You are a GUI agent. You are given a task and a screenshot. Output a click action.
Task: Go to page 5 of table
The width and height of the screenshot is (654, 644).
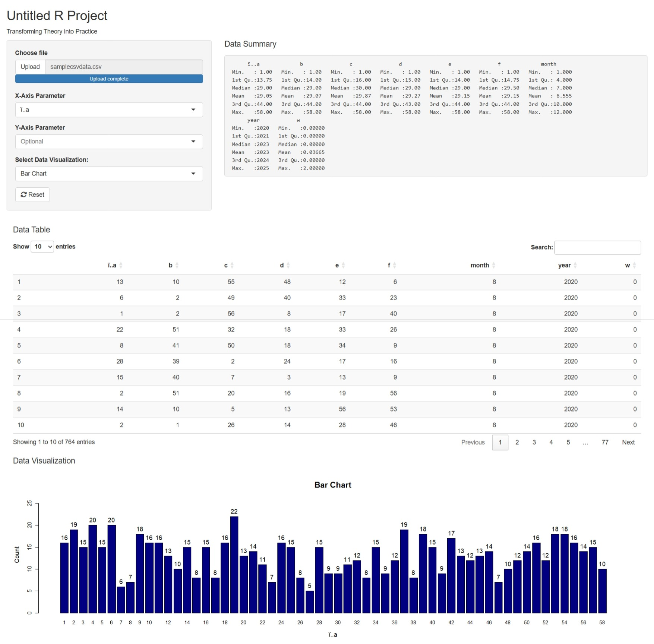point(568,442)
